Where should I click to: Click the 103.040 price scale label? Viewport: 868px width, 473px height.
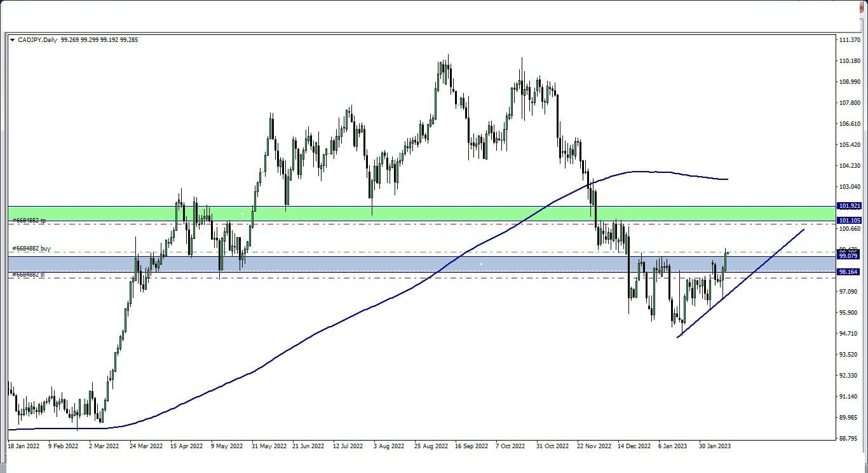pos(850,187)
